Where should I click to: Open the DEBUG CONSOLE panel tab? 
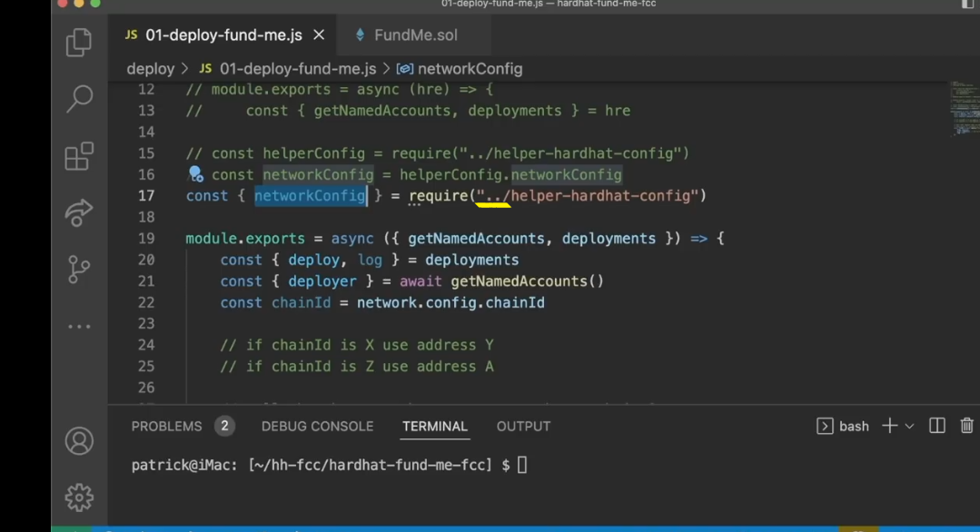click(x=318, y=426)
